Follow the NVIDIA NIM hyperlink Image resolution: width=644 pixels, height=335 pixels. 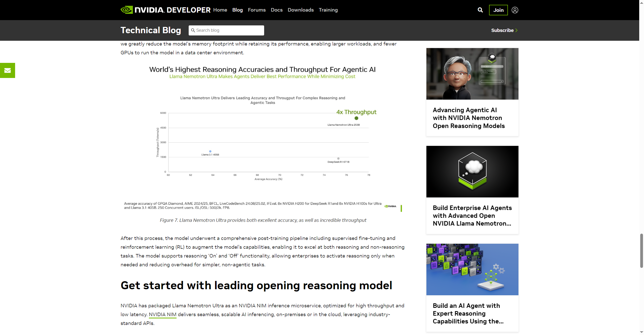(x=163, y=314)
